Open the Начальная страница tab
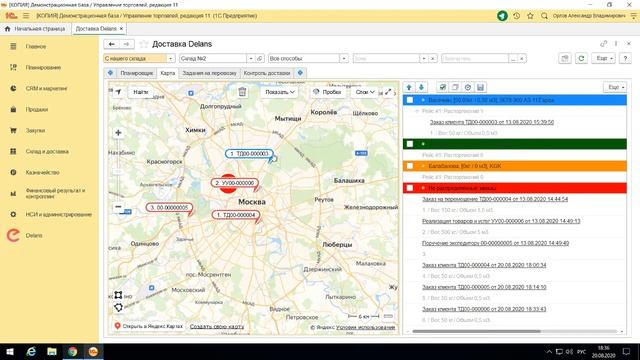Screen dimensions: 640x360 pos(35,29)
